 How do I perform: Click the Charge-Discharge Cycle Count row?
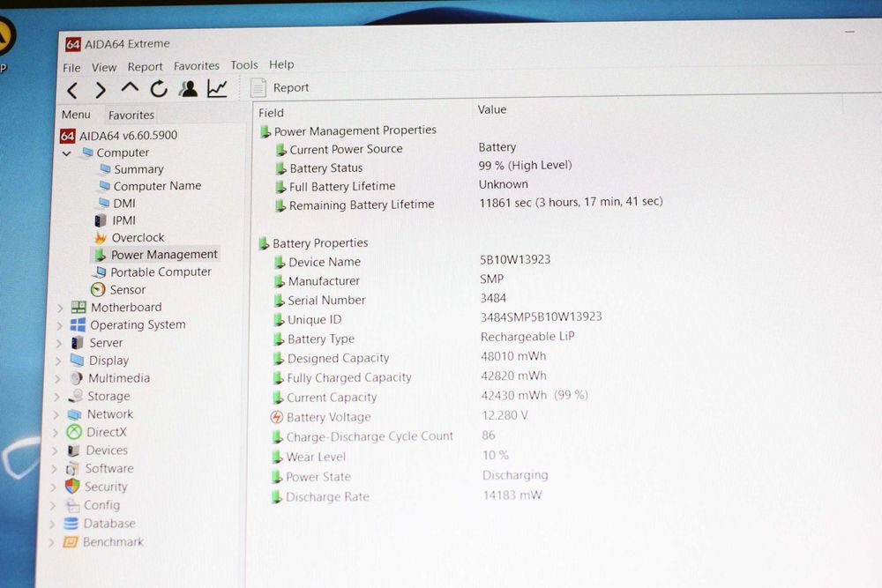[384, 436]
